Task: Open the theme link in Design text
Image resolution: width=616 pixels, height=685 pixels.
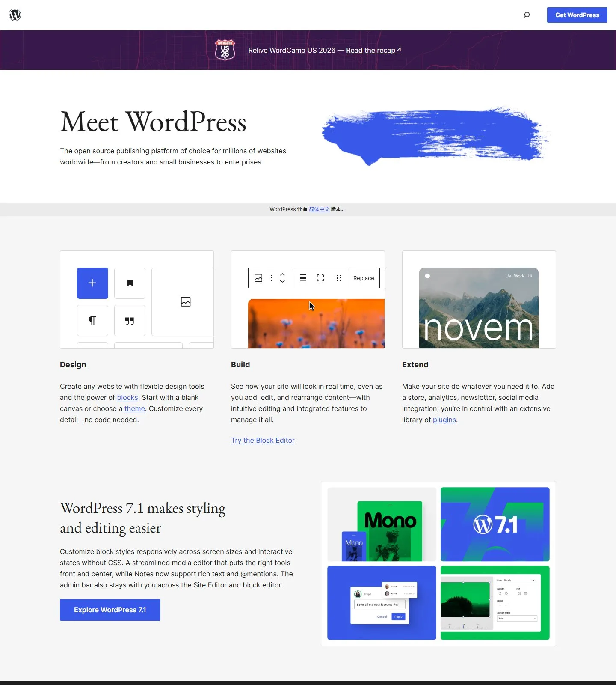Action: 135,408
